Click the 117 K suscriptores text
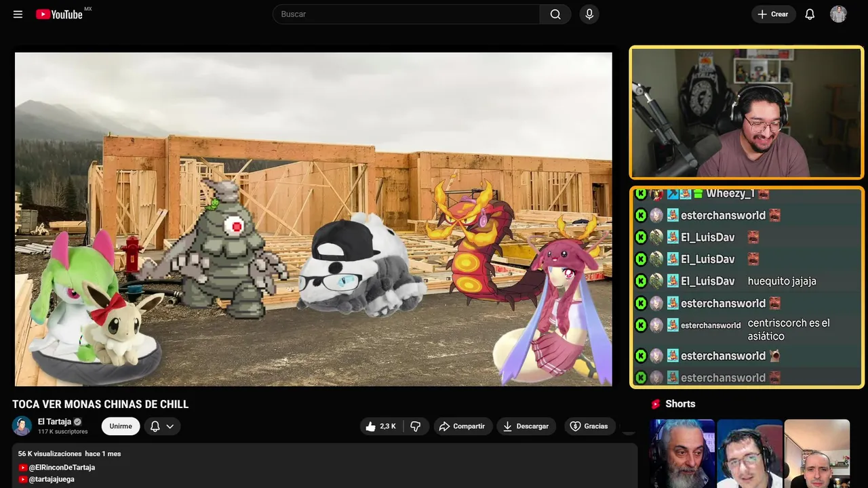868x488 pixels. point(63,432)
